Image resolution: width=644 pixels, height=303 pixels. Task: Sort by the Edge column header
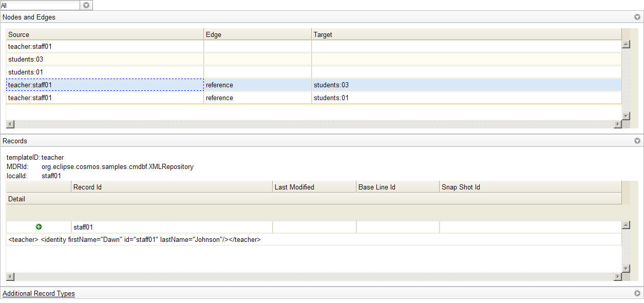point(258,34)
